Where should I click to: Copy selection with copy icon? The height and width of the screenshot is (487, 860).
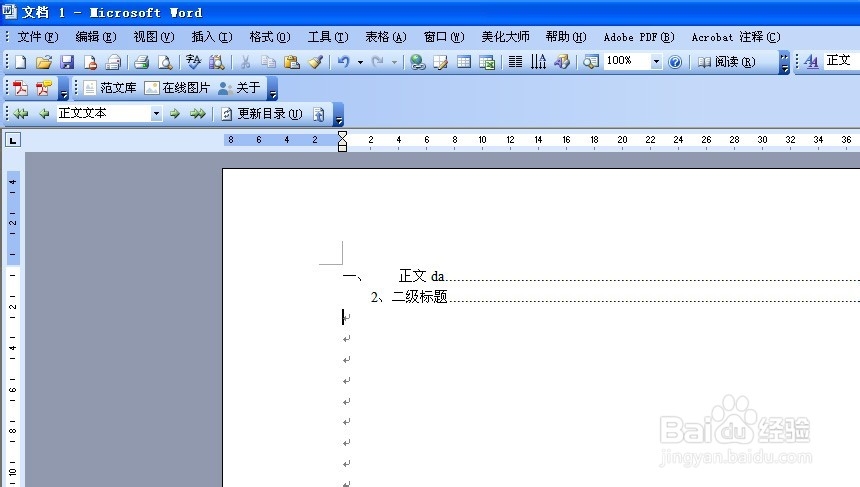pos(268,61)
